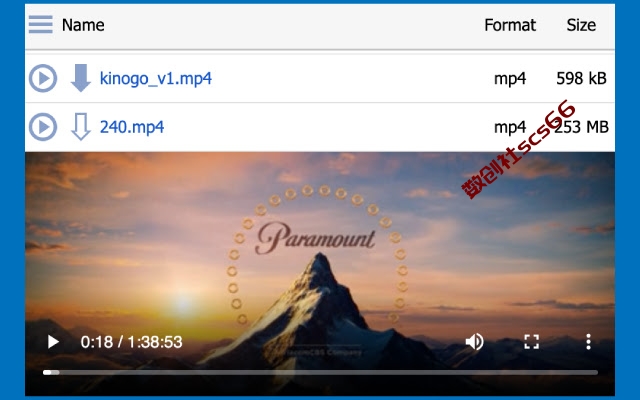This screenshot has height=400, width=640.
Task: Mute the video with the speaker icon
Action: pyautogui.click(x=474, y=342)
